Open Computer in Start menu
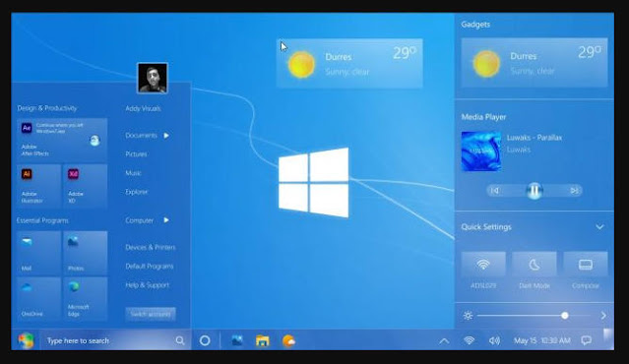This screenshot has width=629, height=364. tap(139, 220)
